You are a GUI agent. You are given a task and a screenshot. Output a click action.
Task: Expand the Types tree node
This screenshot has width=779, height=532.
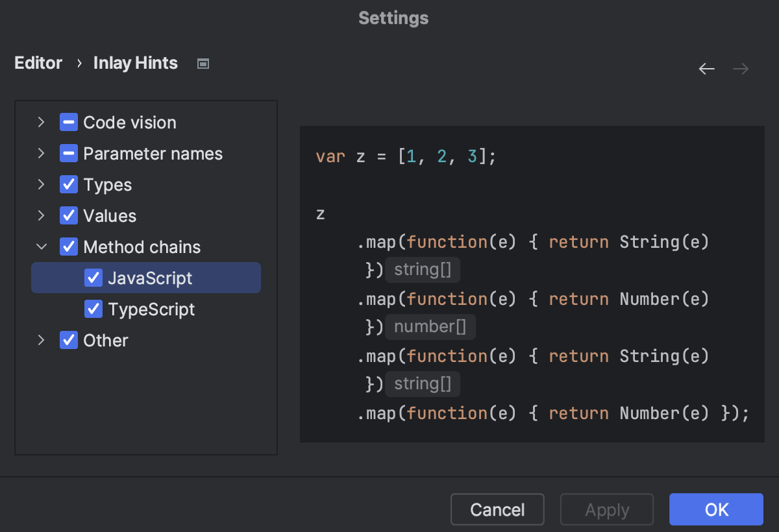coord(41,184)
